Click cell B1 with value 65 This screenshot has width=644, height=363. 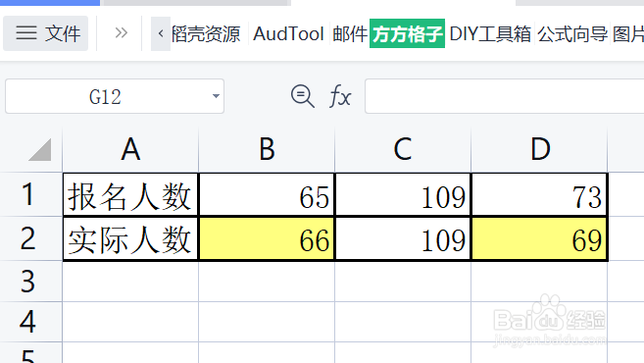(x=267, y=194)
